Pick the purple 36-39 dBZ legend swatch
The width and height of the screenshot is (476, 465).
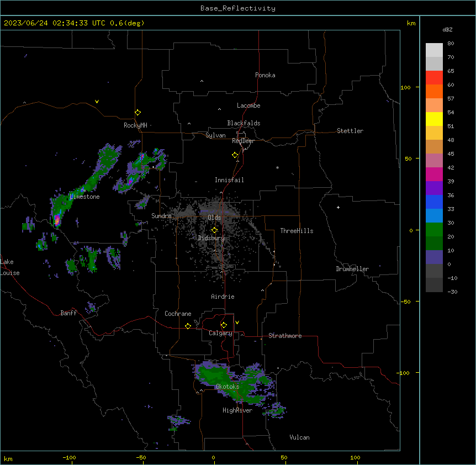coord(434,188)
